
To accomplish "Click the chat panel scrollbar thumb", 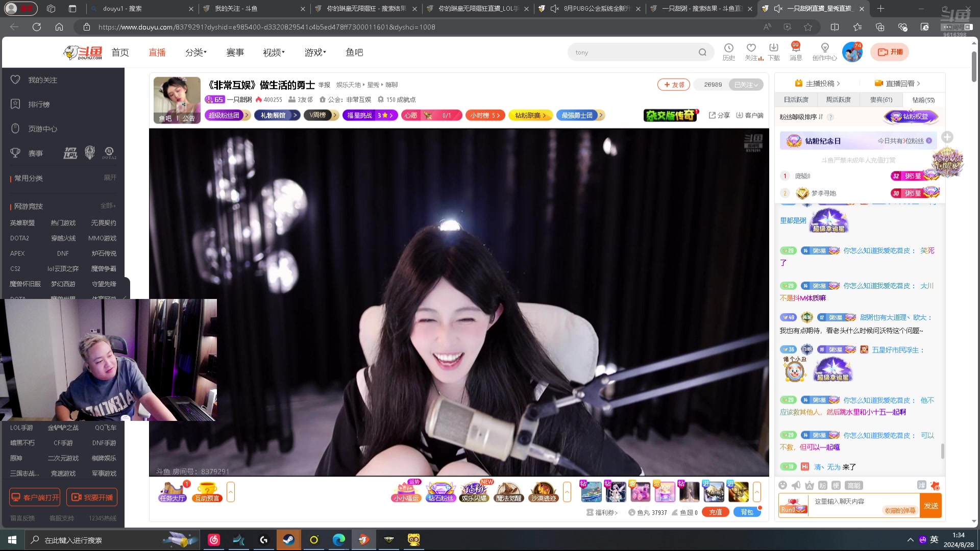I will (942, 450).
